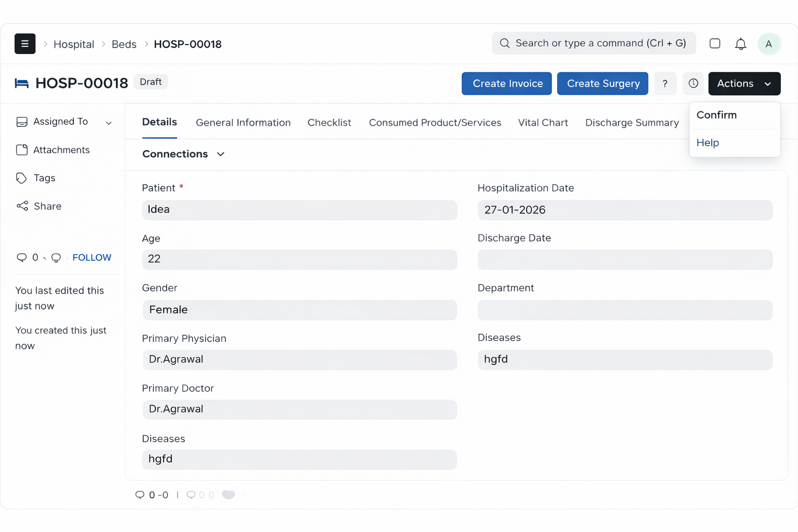This screenshot has height=532, width=798.
Task: Click the heart like icon in footer
Action: (229, 495)
